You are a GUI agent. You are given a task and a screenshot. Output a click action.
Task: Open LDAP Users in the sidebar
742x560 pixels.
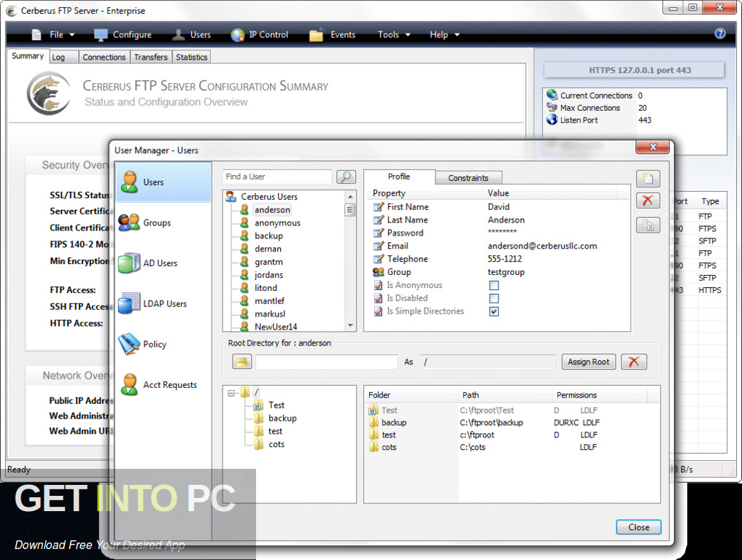[163, 303]
